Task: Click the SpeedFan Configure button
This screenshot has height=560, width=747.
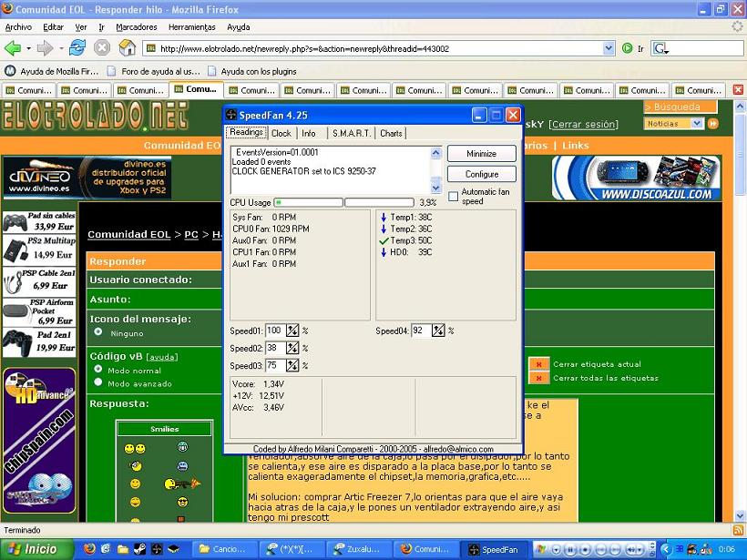Action: [481, 174]
